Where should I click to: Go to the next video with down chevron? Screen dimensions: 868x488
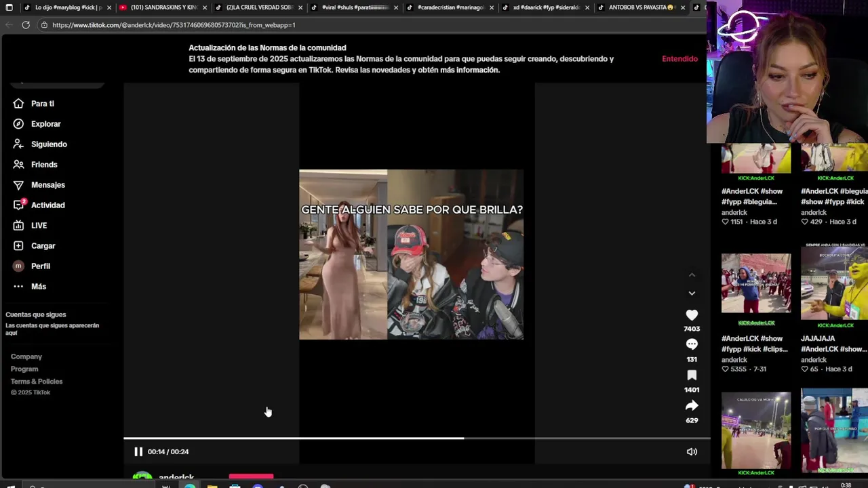click(x=692, y=293)
